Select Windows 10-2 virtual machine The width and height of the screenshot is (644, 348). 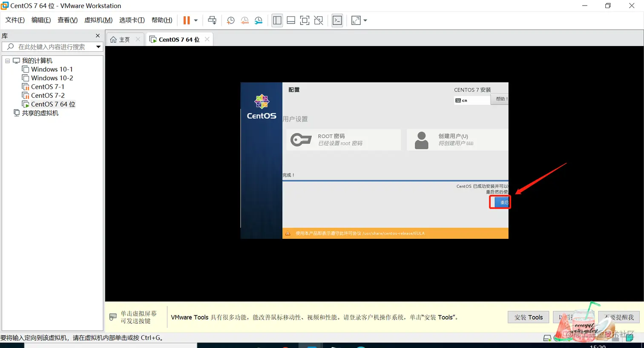pos(52,78)
